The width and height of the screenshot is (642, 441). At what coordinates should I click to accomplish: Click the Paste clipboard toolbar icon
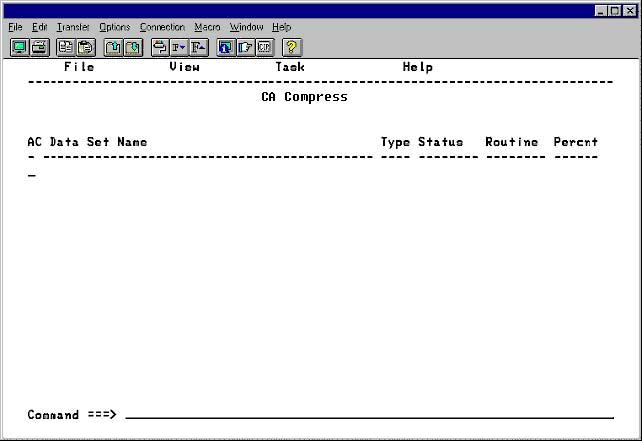pyautogui.click(x=86, y=47)
